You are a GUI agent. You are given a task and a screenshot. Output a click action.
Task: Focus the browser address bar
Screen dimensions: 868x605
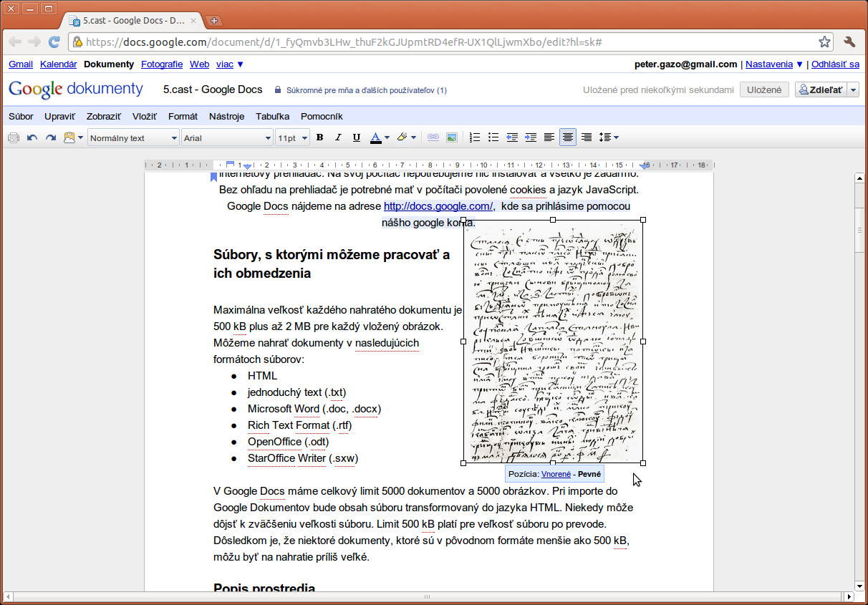[x=451, y=42]
